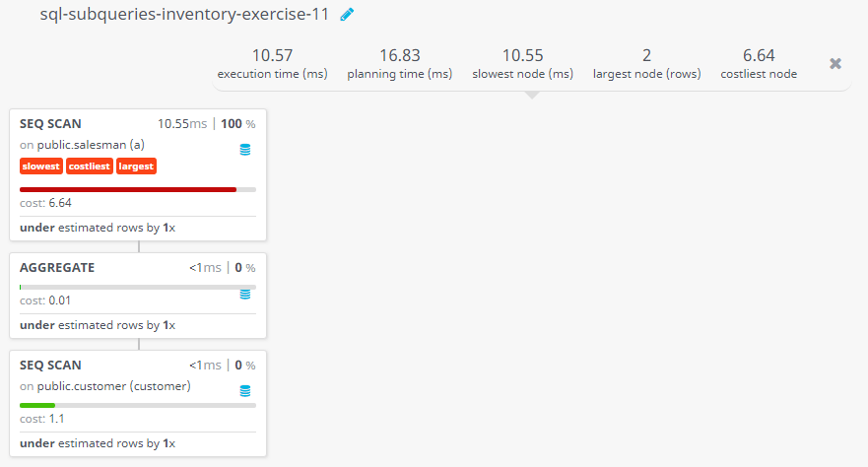This screenshot has height=467, width=868.
Task: Click the green cost bar of customer scan
Action: (x=37, y=406)
